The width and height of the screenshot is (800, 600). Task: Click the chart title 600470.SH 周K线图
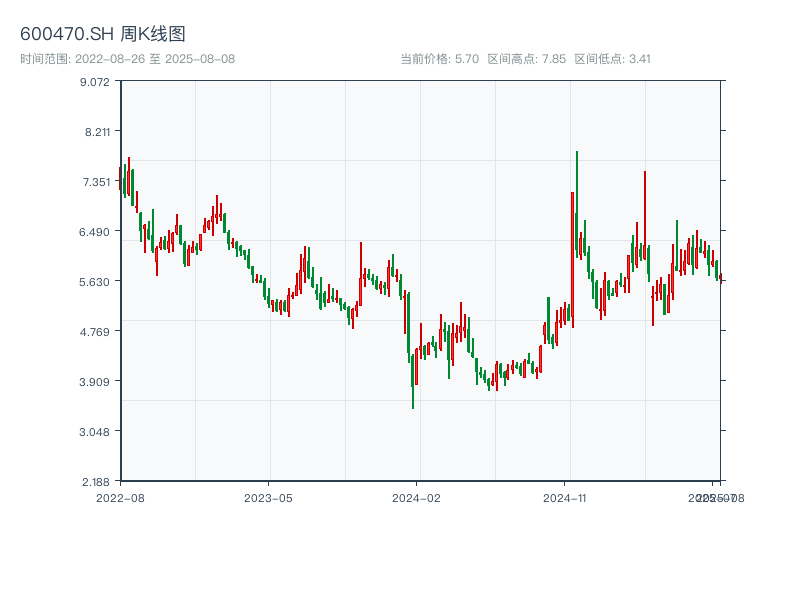pos(103,34)
